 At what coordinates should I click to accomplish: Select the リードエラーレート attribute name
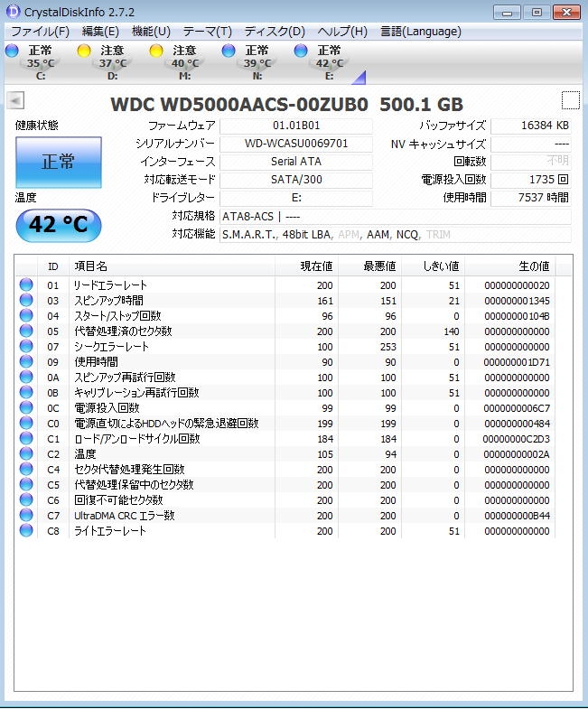110,285
